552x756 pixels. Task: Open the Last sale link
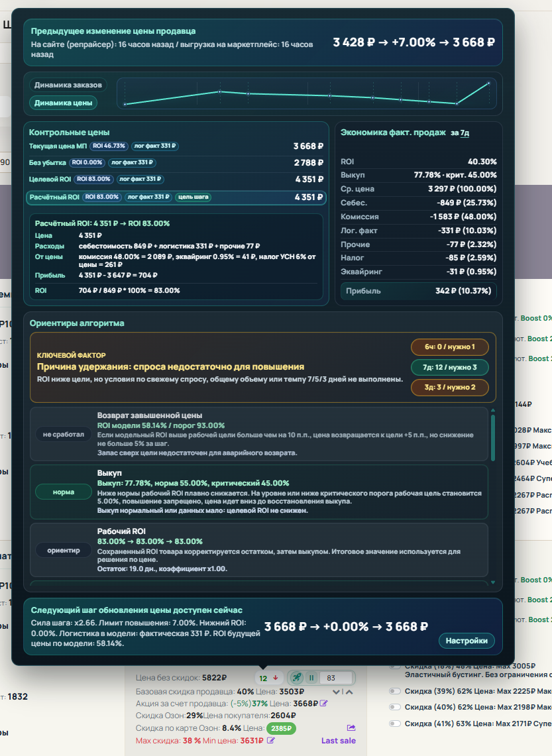(339, 741)
